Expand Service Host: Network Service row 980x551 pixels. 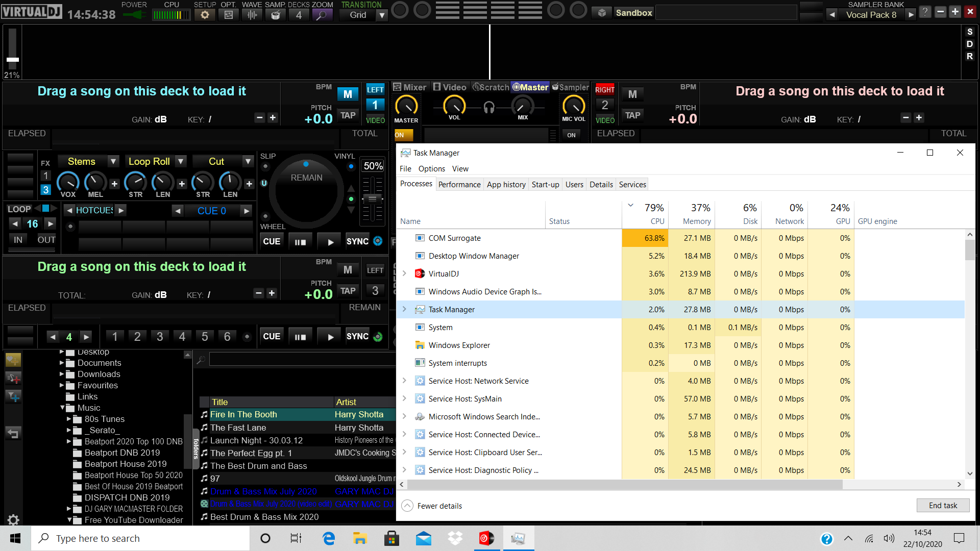(x=404, y=381)
